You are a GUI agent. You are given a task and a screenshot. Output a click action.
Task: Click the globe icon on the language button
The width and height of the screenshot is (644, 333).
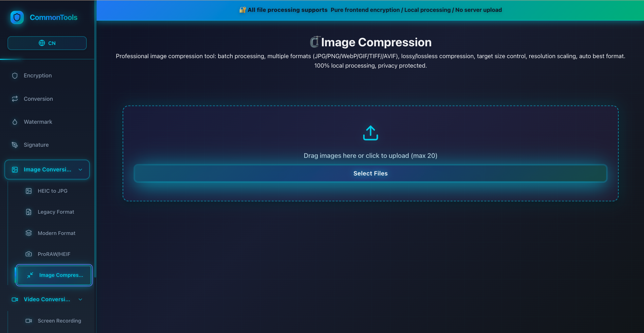[42, 43]
